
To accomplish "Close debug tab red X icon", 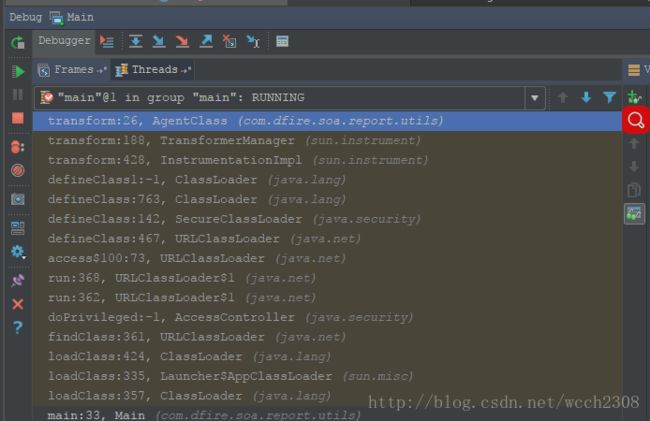I will click(18, 304).
